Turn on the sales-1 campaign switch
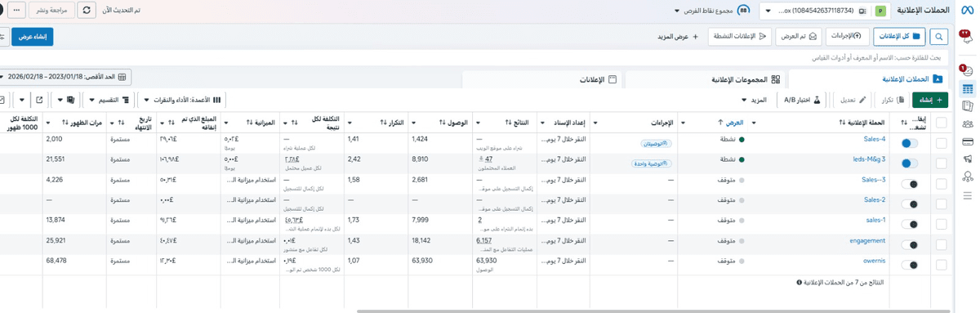980x313 pixels. click(x=909, y=224)
